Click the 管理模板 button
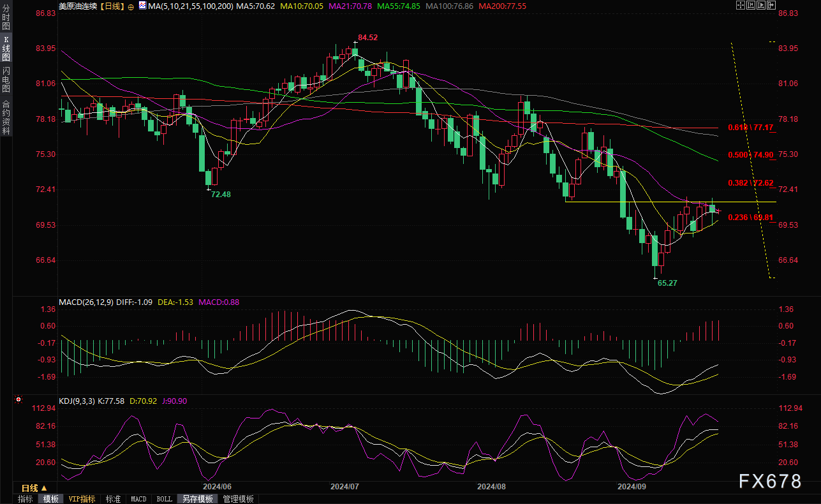This screenshot has height=504, width=821. (238, 499)
